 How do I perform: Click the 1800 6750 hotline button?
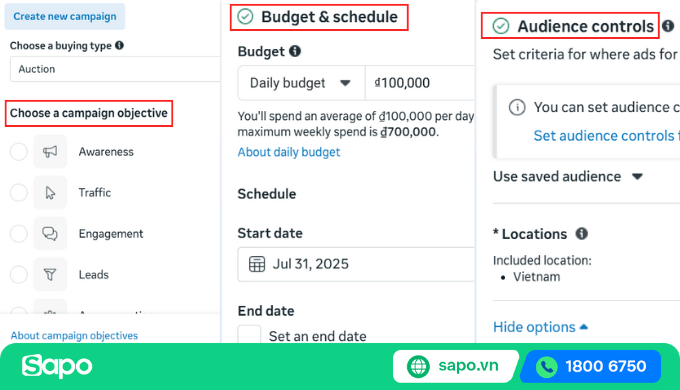(x=591, y=367)
